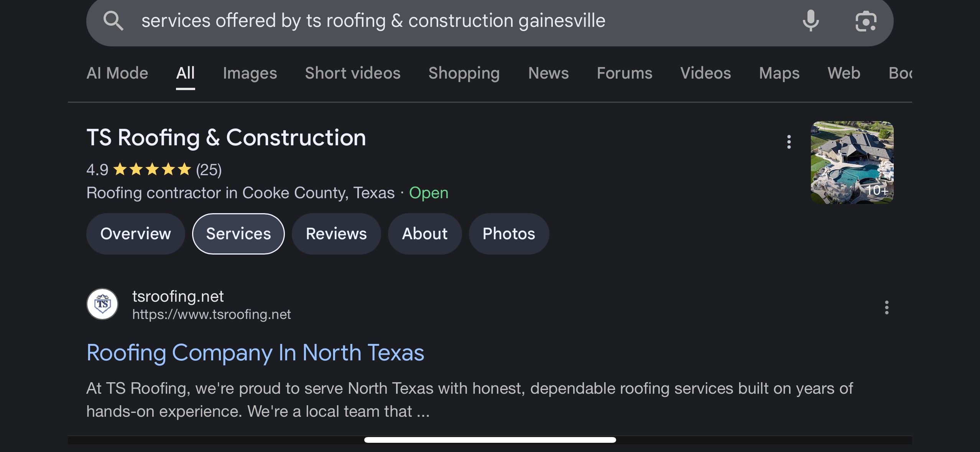View the Photos chip
980x452 pixels.
pos(509,234)
